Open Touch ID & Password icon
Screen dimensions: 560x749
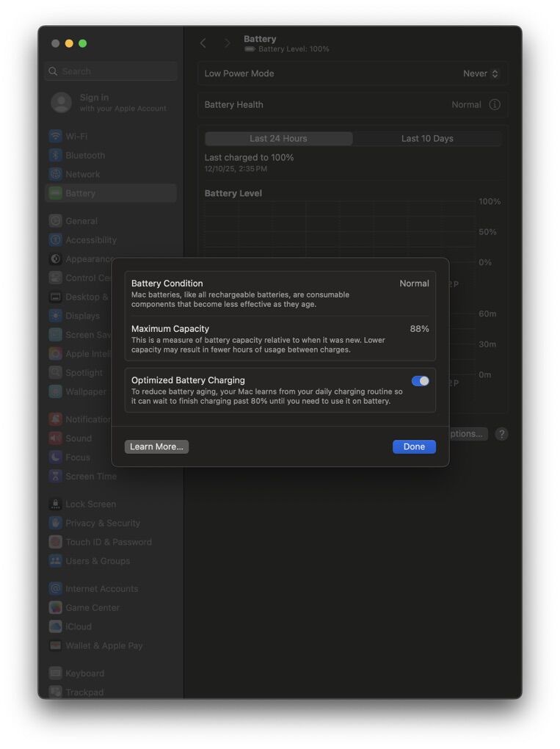(x=56, y=542)
